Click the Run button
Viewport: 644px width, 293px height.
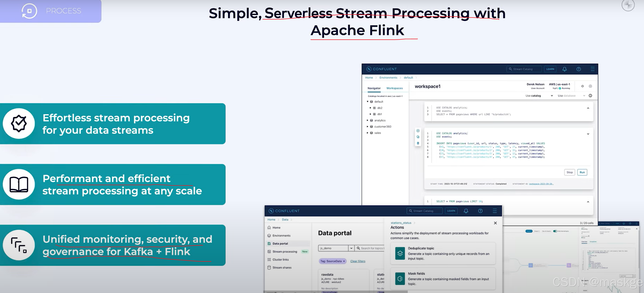point(582,172)
